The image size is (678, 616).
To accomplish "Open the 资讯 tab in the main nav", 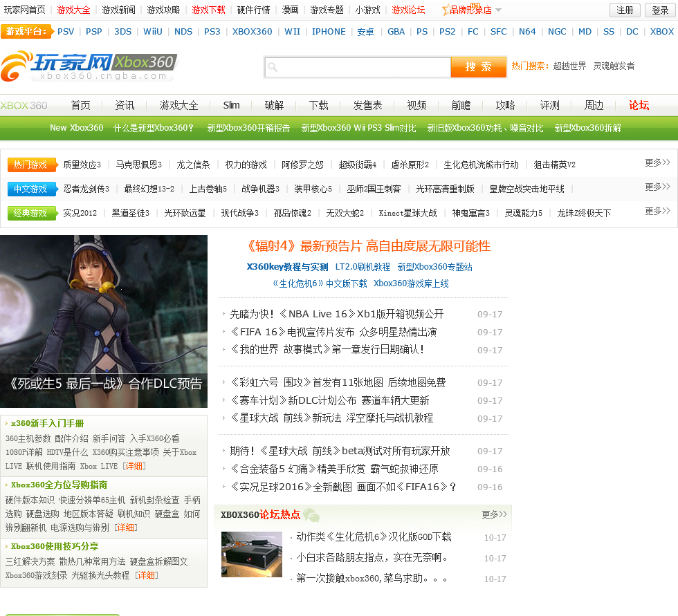I will point(125,105).
